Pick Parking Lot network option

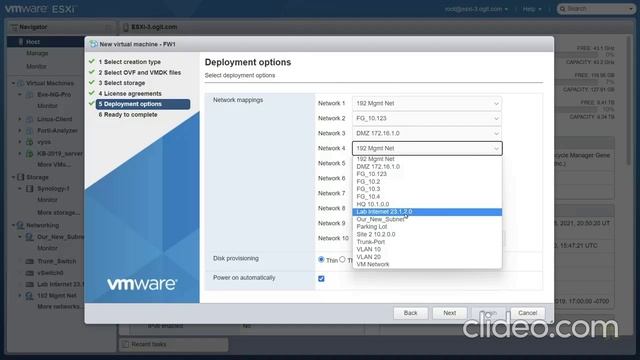click(427, 227)
